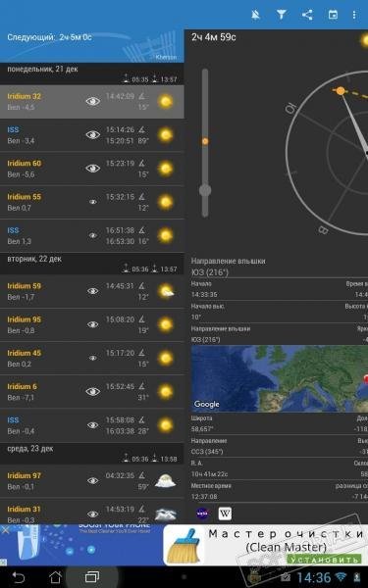
Task: Click the gray handle on vertical slider
Action: [x=205, y=190]
